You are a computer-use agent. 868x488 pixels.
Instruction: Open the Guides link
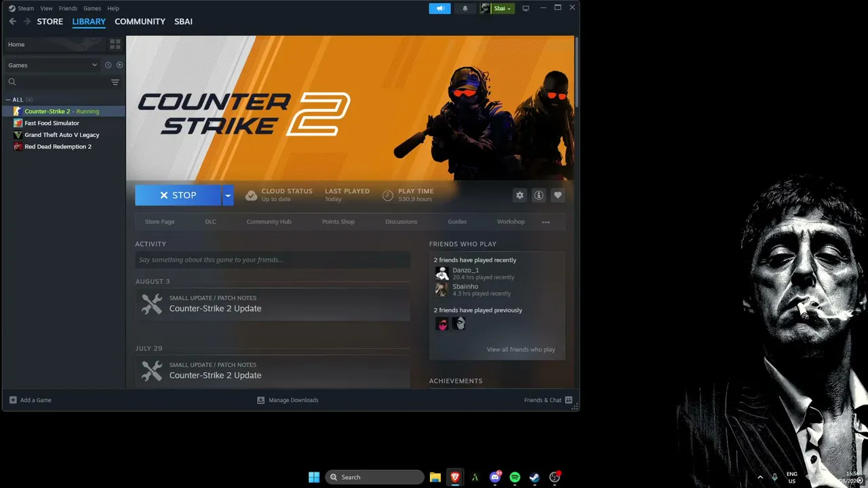pyautogui.click(x=457, y=222)
